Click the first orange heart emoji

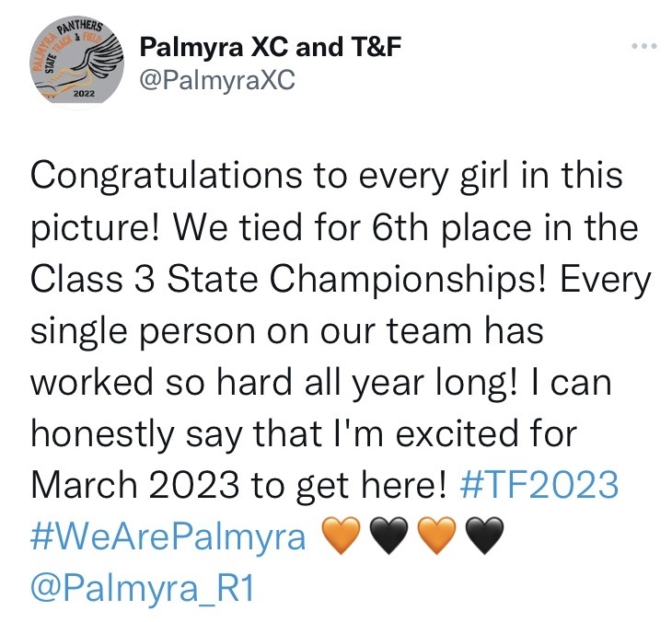[x=341, y=536]
